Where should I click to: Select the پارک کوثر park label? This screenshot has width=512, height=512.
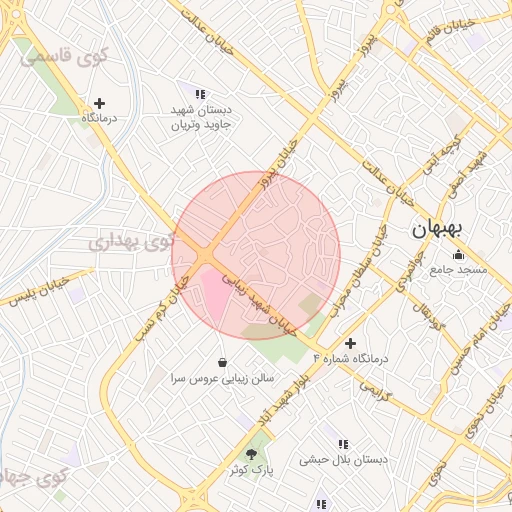point(252,469)
